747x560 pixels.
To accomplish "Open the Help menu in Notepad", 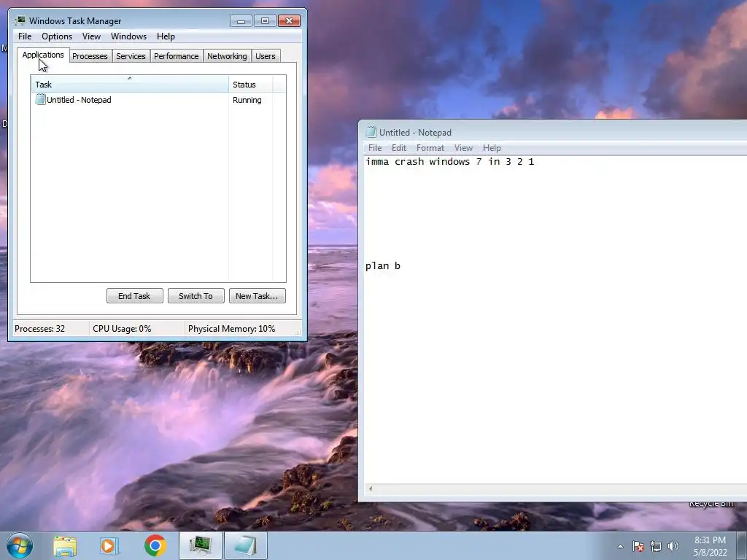I will (492, 147).
